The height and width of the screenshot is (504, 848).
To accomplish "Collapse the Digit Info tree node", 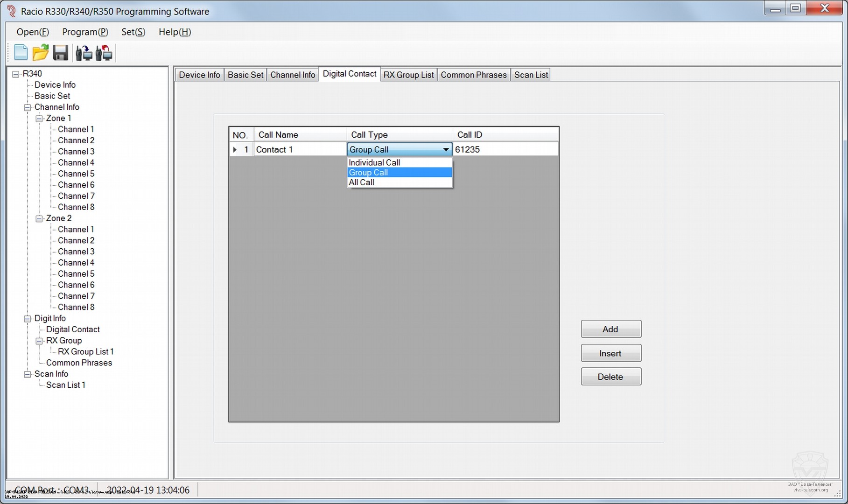I will [x=28, y=319].
